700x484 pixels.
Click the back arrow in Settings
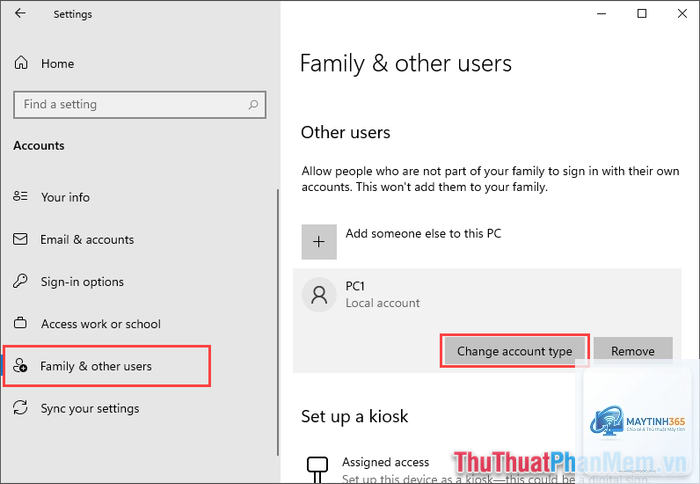click(20, 13)
